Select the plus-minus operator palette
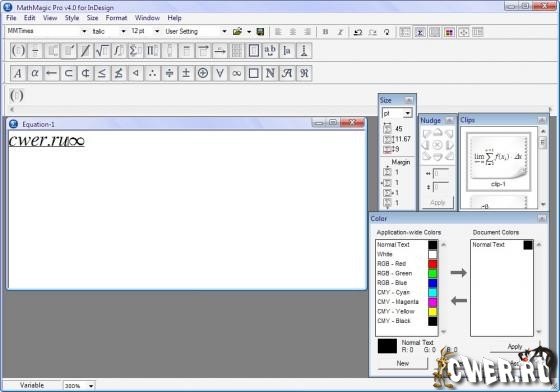560x392 pixels. pos(186,73)
